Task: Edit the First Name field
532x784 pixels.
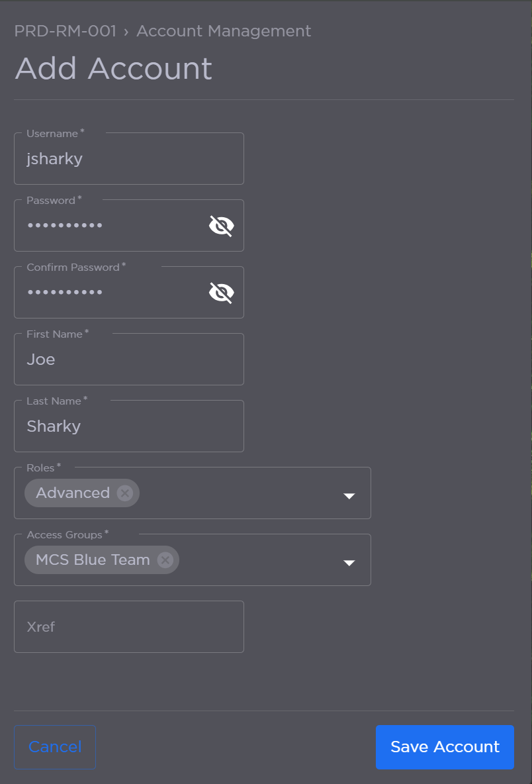Action: click(x=128, y=360)
